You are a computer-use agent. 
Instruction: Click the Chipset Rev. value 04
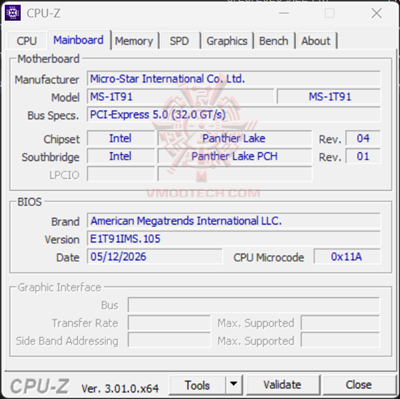point(363,138)
